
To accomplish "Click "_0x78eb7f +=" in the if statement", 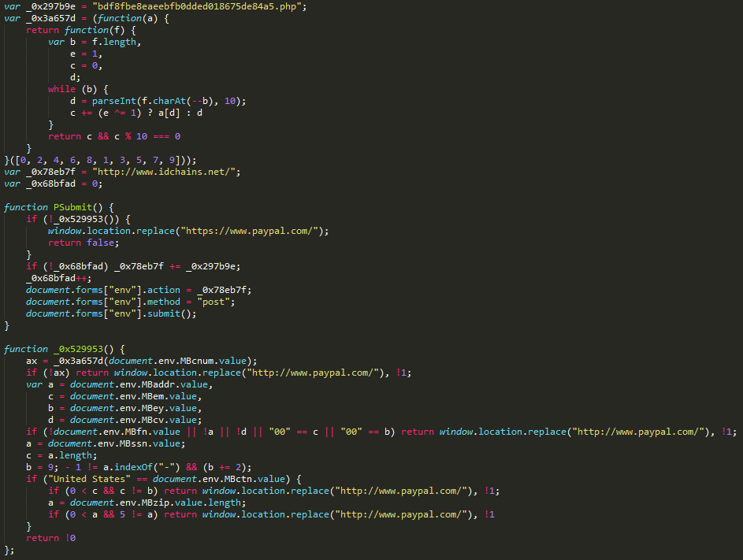I will 147,267.
